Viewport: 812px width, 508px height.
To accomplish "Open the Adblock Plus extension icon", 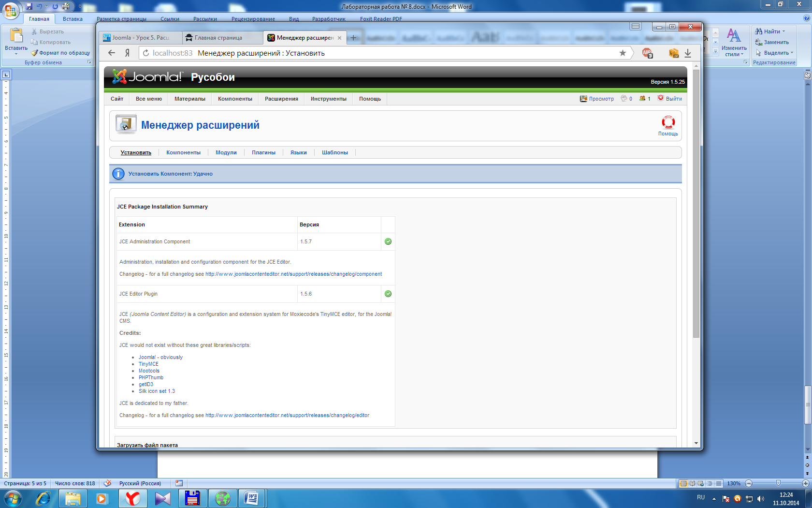I will [647, 53].
